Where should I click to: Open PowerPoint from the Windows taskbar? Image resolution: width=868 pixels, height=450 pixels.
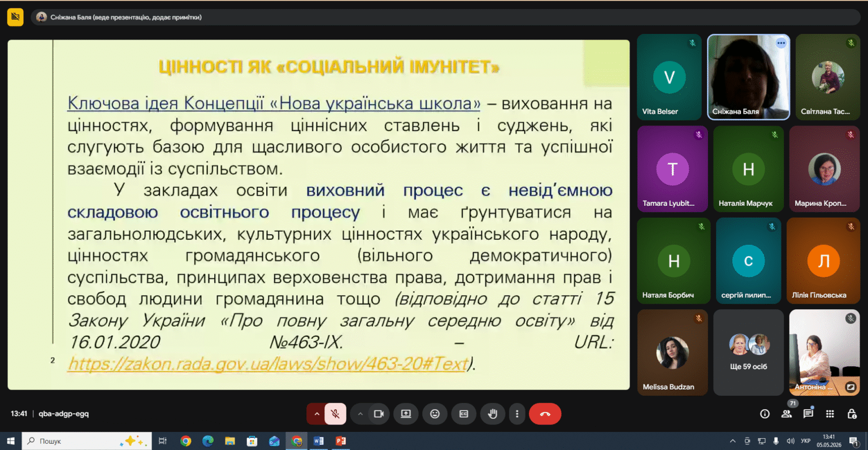point(340,441)
